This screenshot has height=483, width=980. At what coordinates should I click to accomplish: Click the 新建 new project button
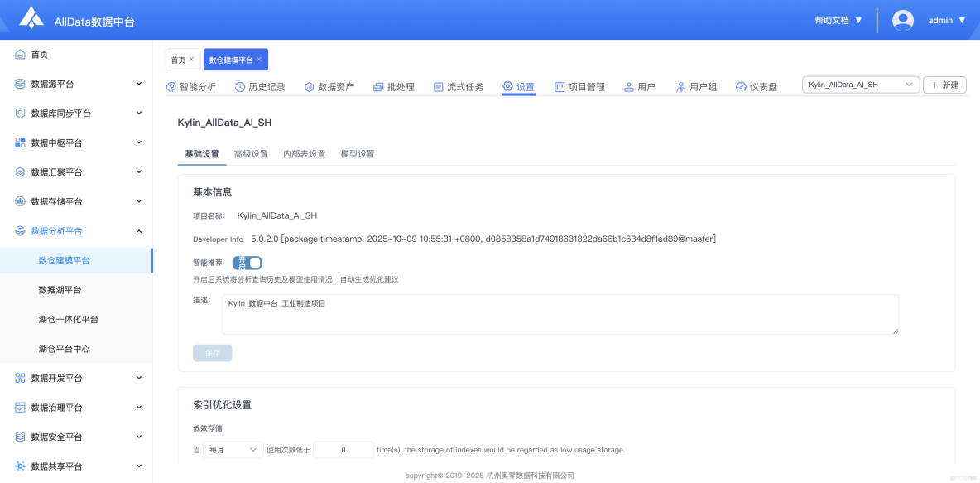click(x=944, y=84)
